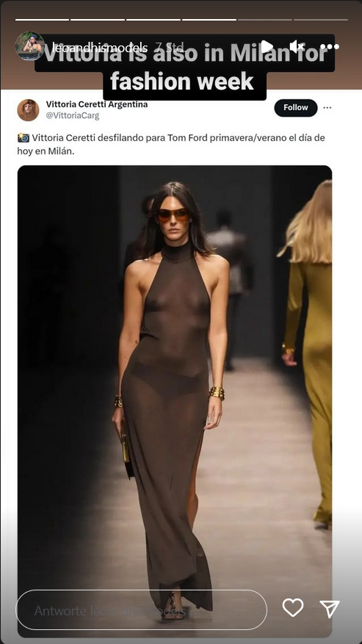Jump to the first story progress segment
The image size is (362, 644).
43,19
